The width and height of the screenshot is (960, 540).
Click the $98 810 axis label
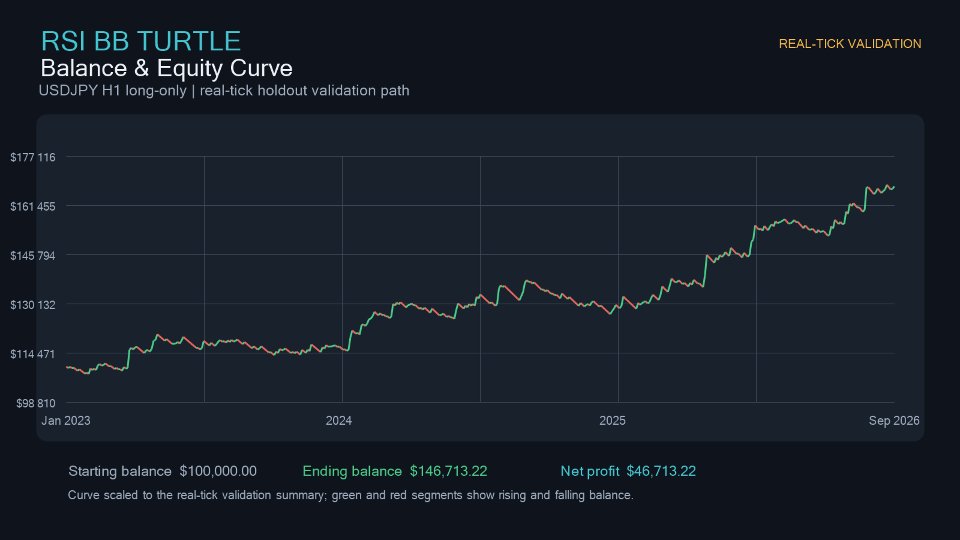(36, 403)
